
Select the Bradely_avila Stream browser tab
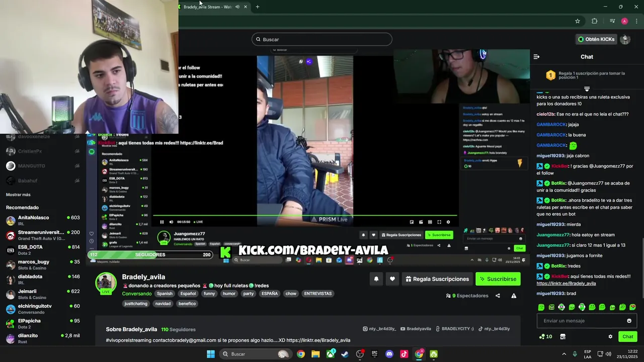pos(214,7)
